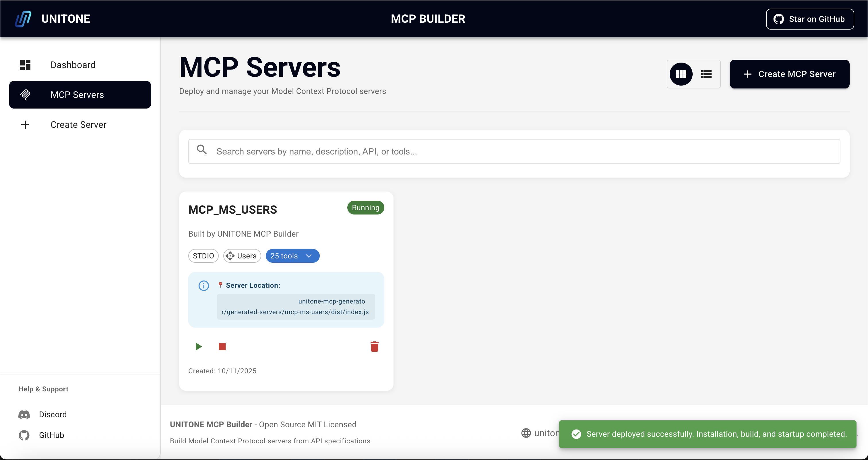Open Dashboard in the sidebar

coord(80,65)
